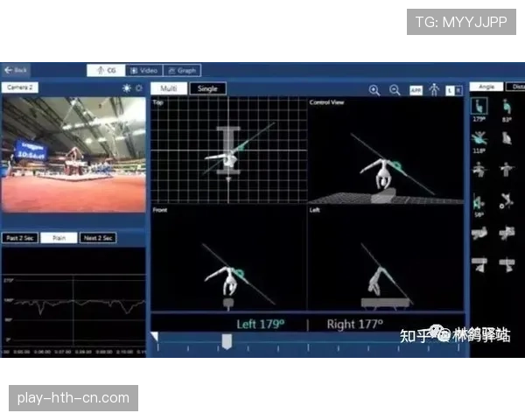Click the timeline playhead slider handle

pos(227,341)
